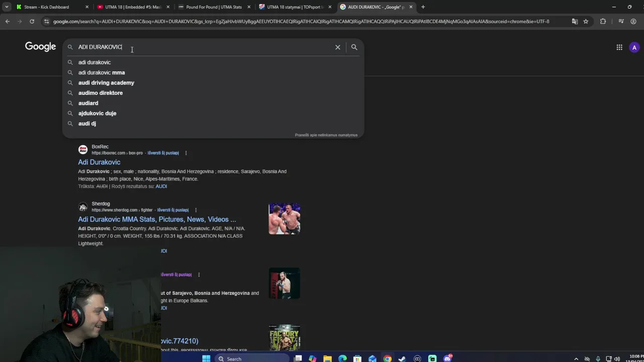The image size is (644, 362).
Task: Open Copilot from taskbar
Action: coord(312,358)
